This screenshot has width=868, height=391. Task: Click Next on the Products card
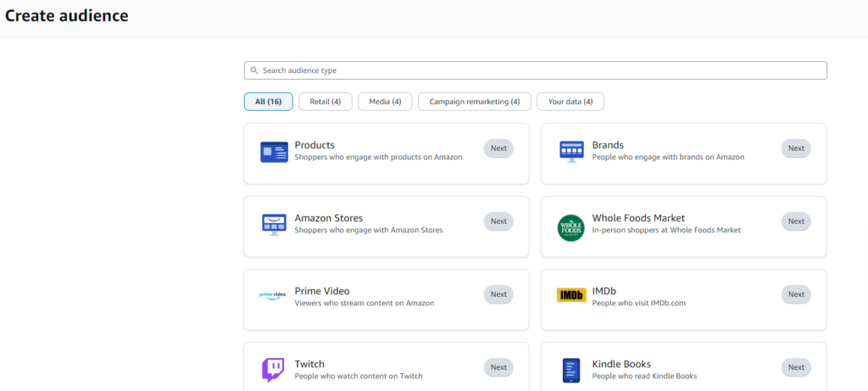(x=498, y=148)
